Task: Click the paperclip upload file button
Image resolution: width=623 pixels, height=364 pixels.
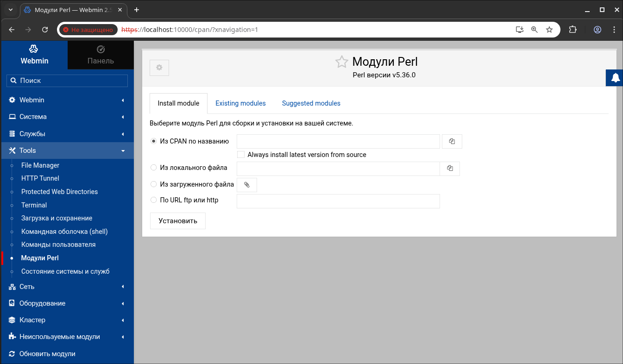Action: 247,185
